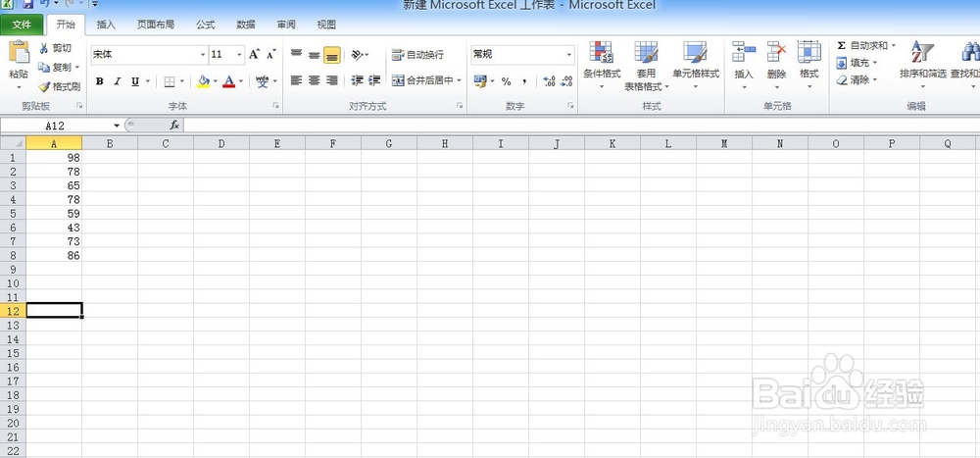
Task: Increase the cell indent
Action: click(374, 80)
